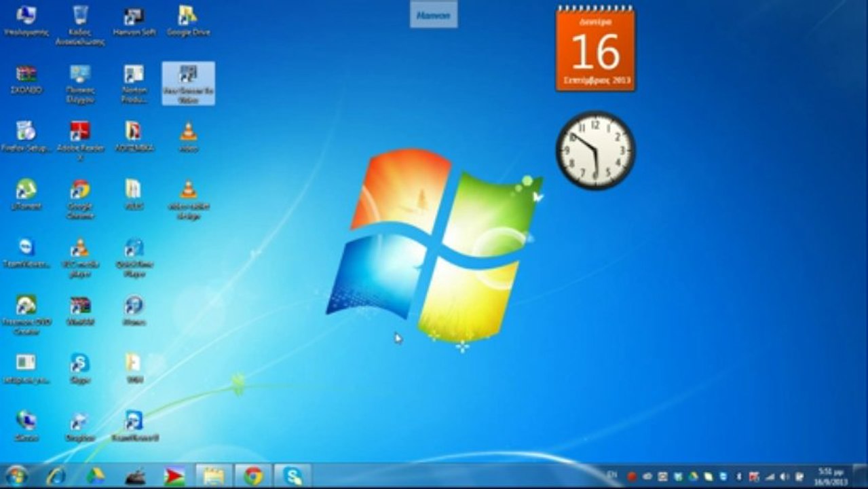Image resolution: width=868 pixels, height=489 pixels.
Task: Launch Internet Explorer from the taskbar
Action: (x=56, y=476)
